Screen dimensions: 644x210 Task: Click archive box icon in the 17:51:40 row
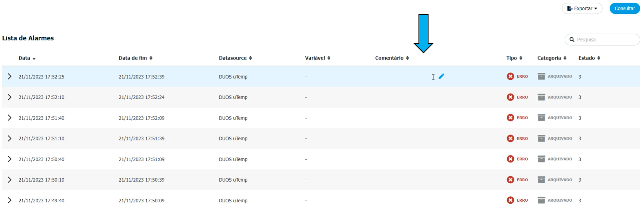click(x=541, y=118)
